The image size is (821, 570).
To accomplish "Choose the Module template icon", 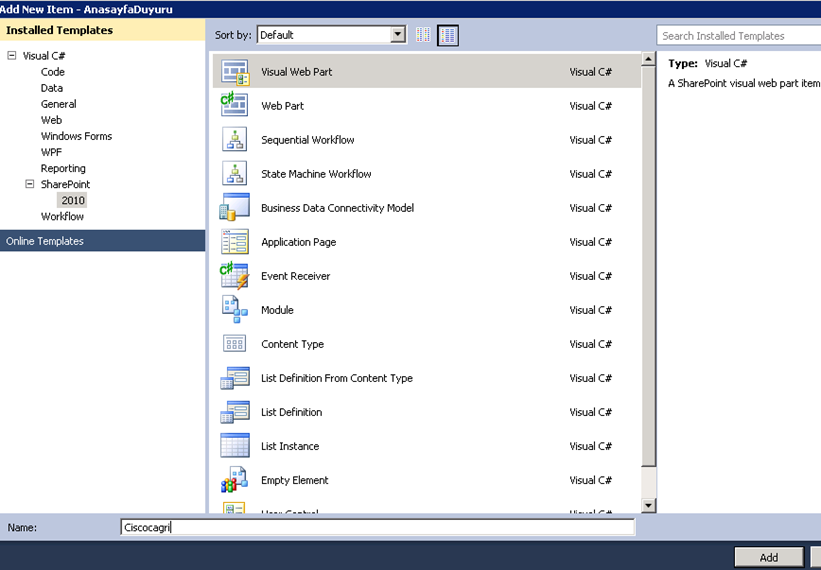I will click(x=235, y=310).
